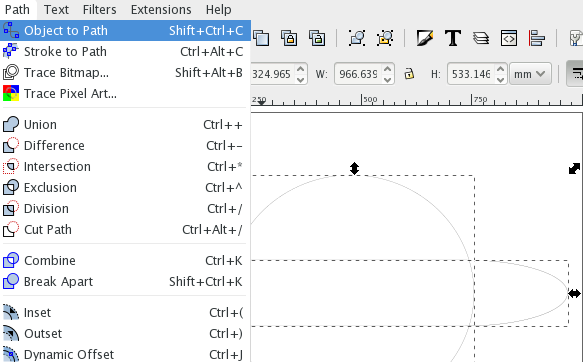Choose Break Apart entry
The height and width of the screenshot is (362, 583).
[125, 282]
